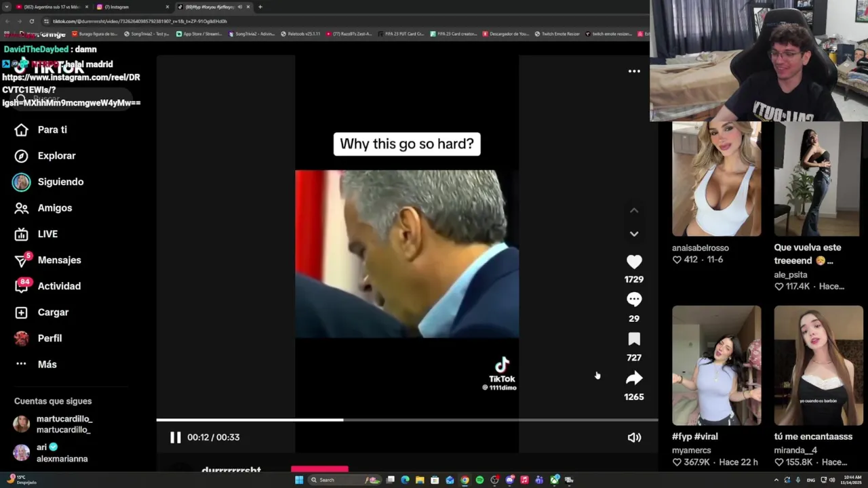The height and width of the screenshot is (488, 868).
Task: Open the anaisabelrosso video thumbnail
Action: 716,179
